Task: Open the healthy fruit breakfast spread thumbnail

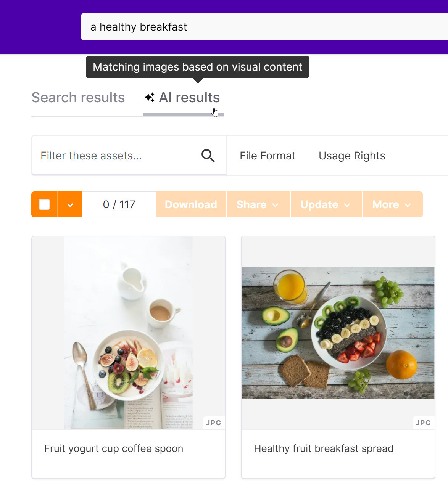Action: tap(338, 333)
